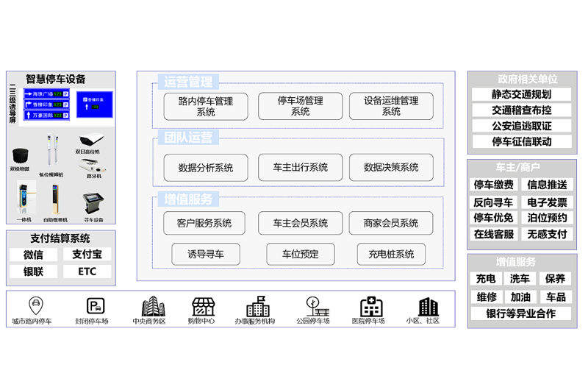Select the 封闭停车场 parking icon
588x390 pixels.
95,305
